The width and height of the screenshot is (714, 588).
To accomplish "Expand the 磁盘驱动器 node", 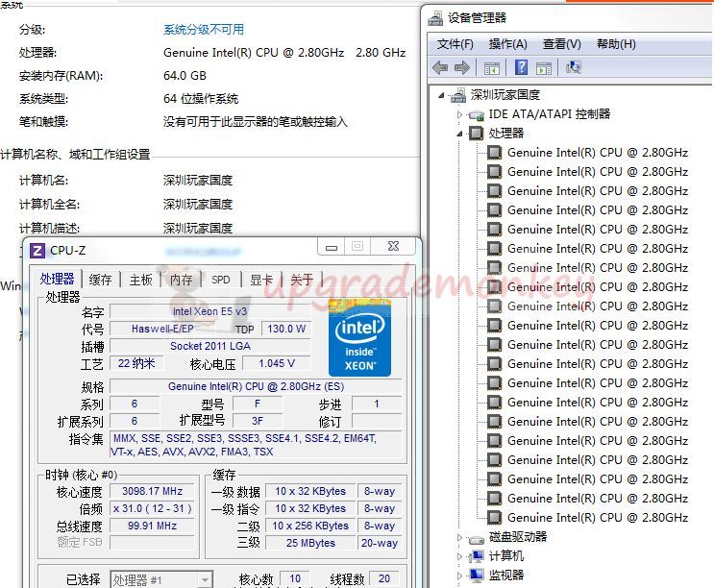I will tap(459, 537).
